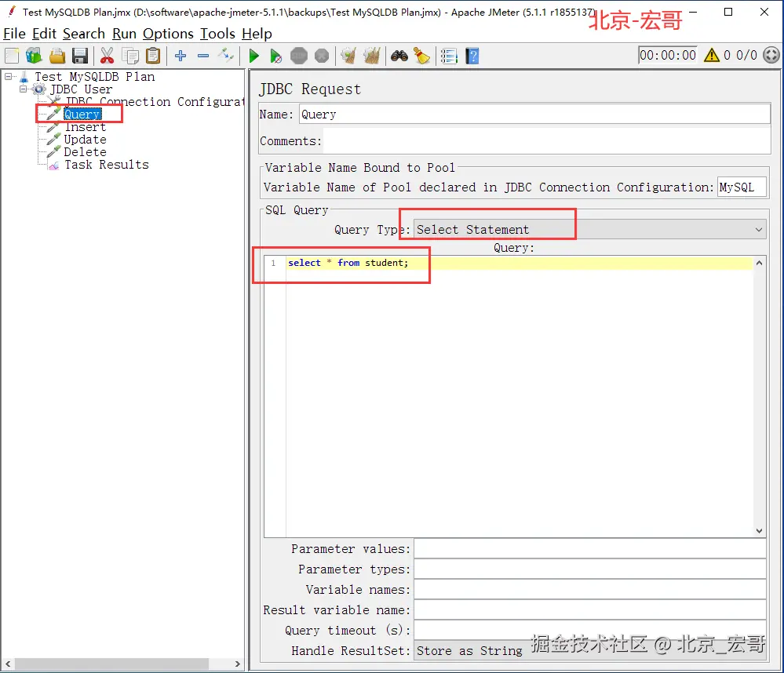
Task: Open the Options menu
Action: [x=168, y=34]
